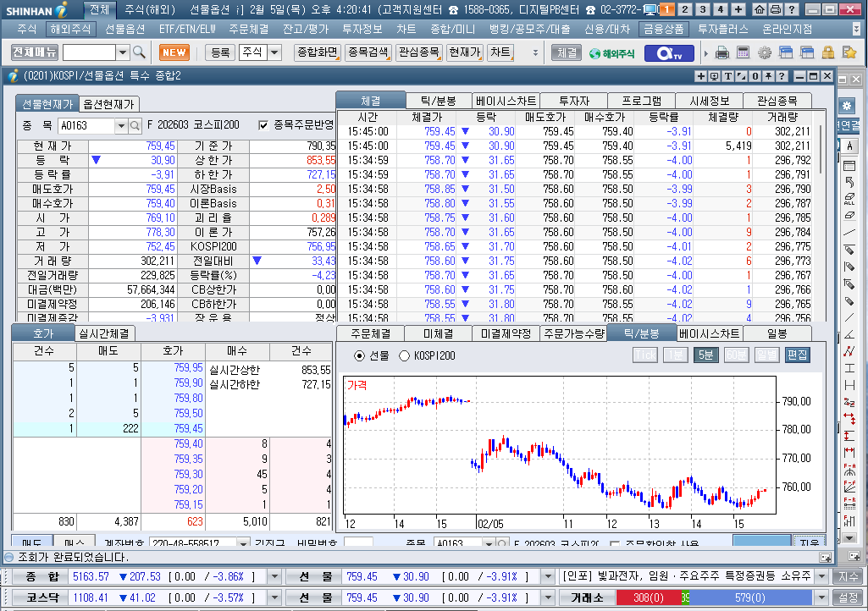Open the toolbar search box dropdown arrow
The height and width of the screenshot is (611, 868).
123,52
